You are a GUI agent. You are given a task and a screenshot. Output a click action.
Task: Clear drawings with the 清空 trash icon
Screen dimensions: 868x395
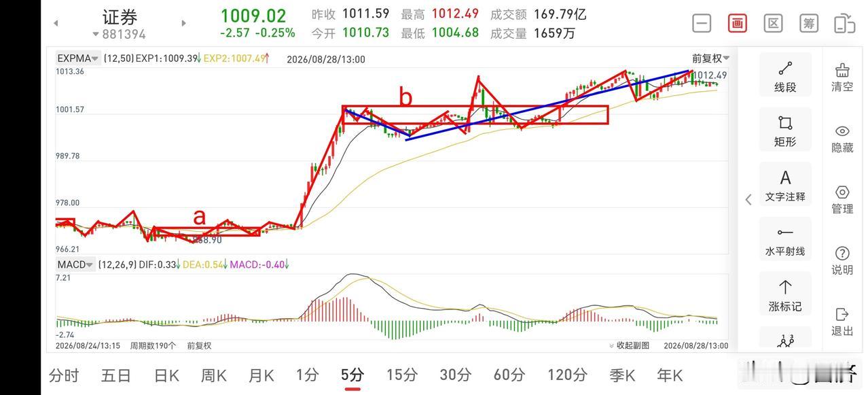coord(842,78)
